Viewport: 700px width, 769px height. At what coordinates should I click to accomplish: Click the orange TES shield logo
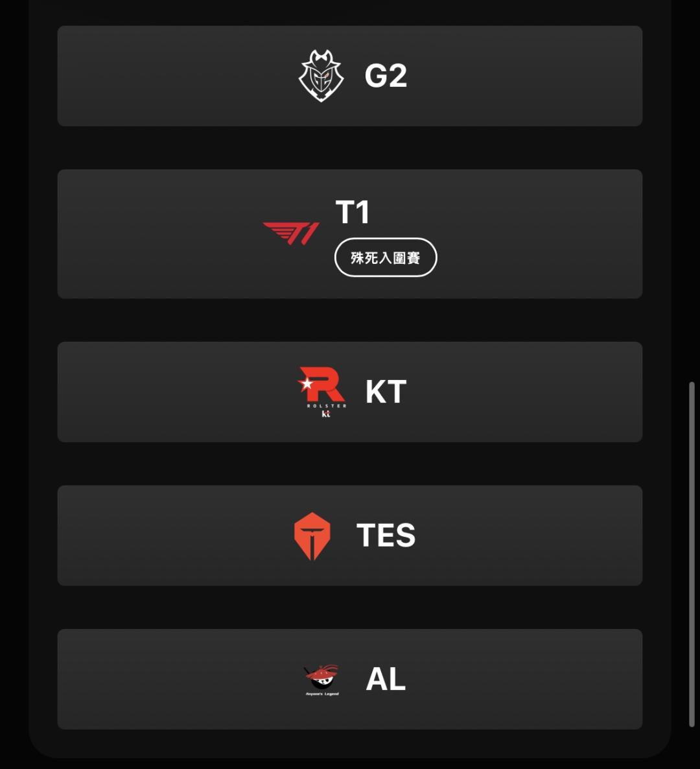(x=312, y=536)
